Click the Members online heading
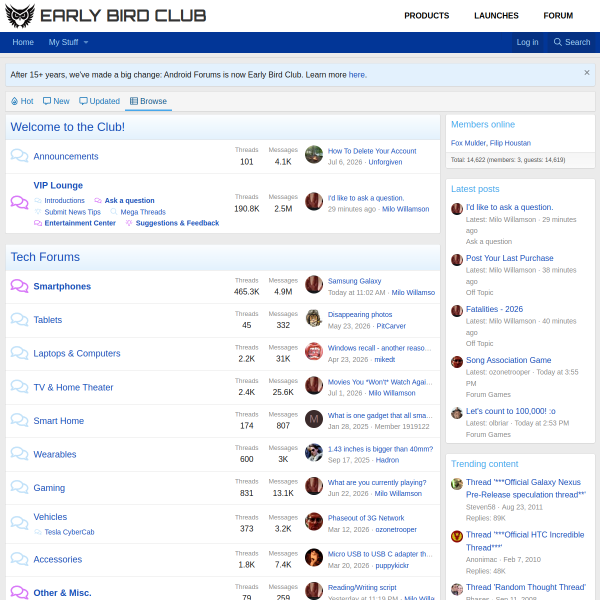 pos(483,125)
